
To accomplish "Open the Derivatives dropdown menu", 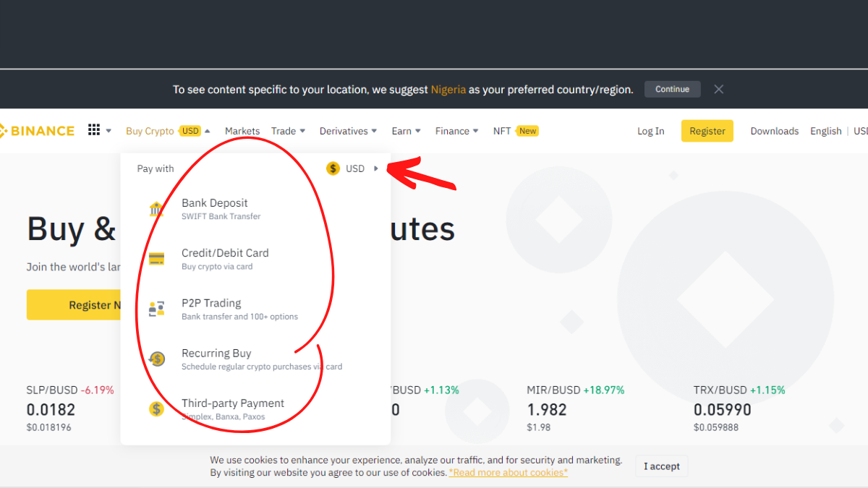I will [349, 131].
